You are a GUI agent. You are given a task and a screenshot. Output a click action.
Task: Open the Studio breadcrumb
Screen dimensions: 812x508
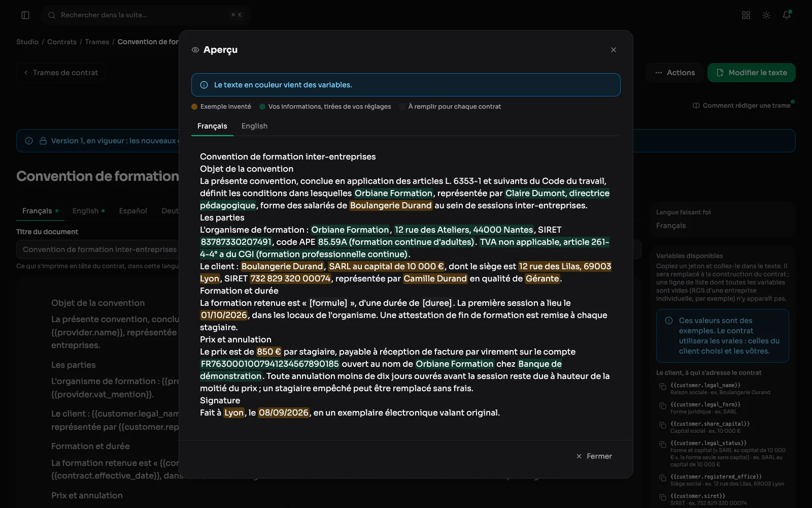(x=27, y=42)
